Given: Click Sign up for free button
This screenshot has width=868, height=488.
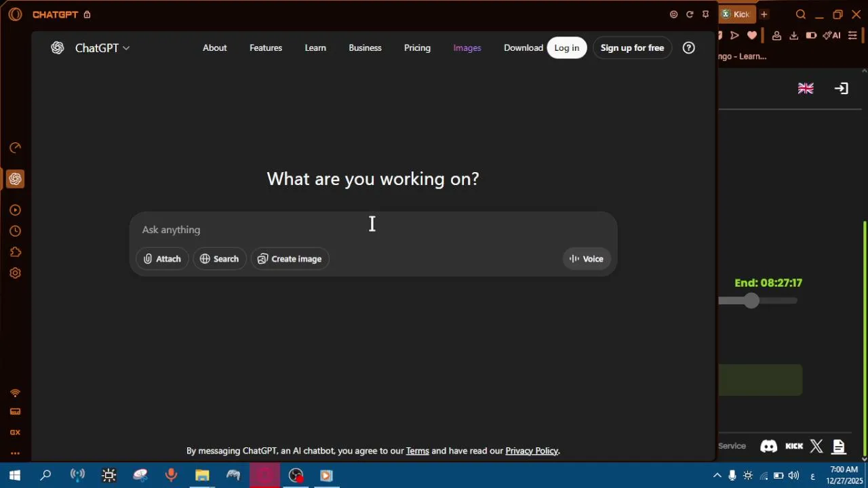Looking at the screenshot, I should point(632,48).
